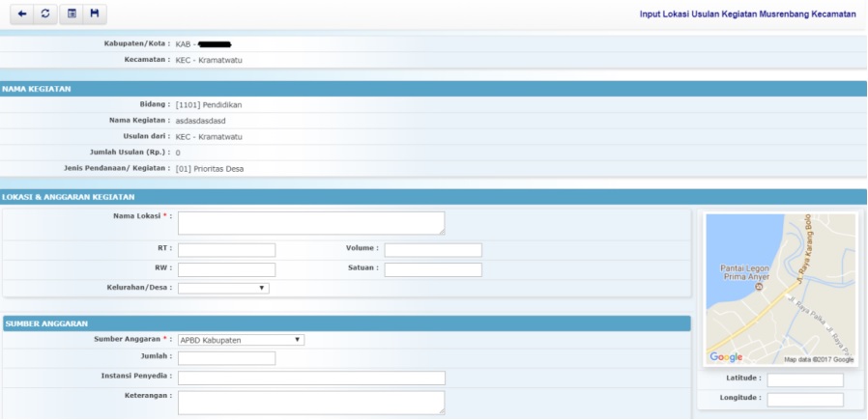Open the Kelurahan/Desa dropdown

pos(223,288)
